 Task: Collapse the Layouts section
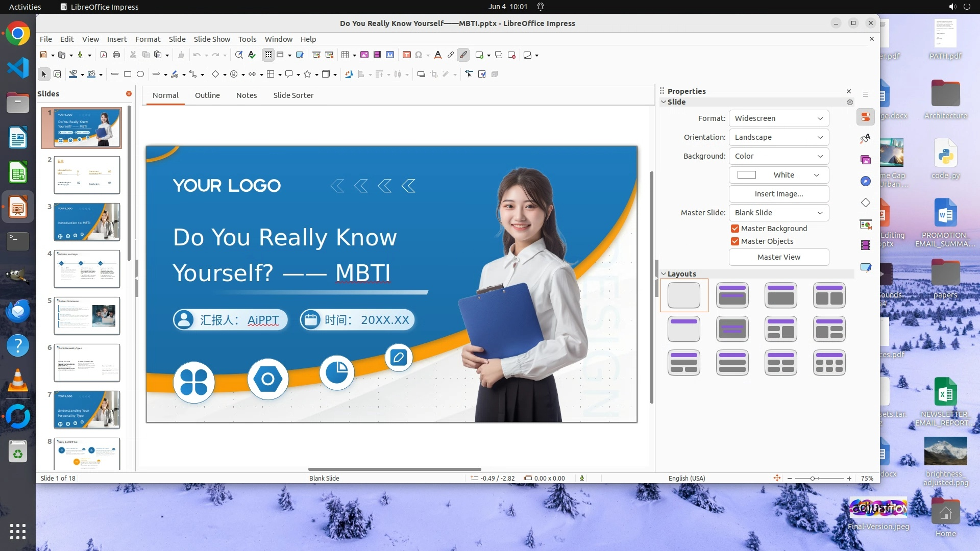[664, 274]
